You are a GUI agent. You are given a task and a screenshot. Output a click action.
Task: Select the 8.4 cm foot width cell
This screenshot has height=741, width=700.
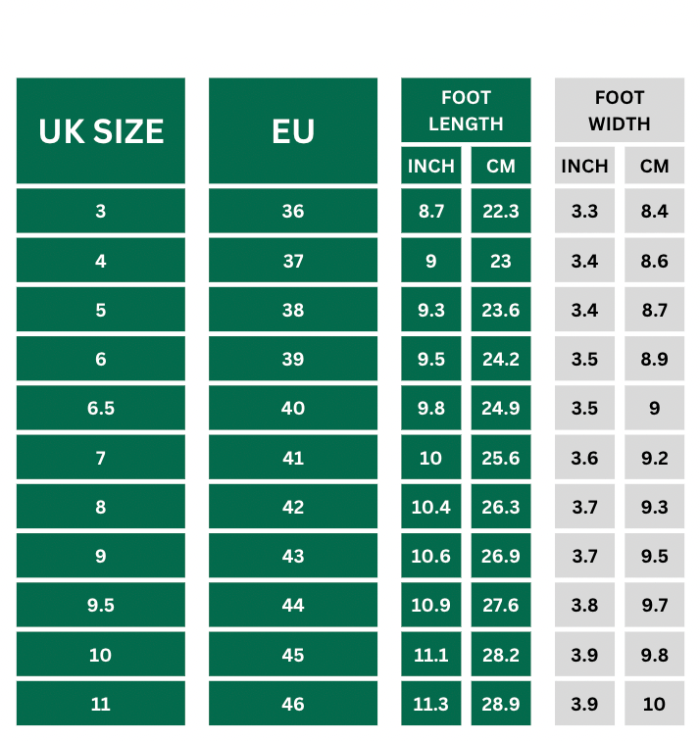coord(655,211)
